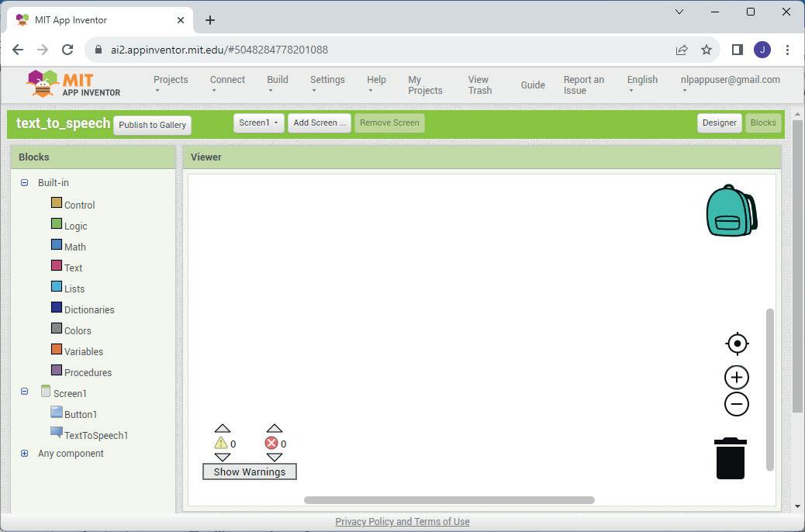805x532 pixels.
Task: Open the Variables blocks category
Action: coord(83,352)
